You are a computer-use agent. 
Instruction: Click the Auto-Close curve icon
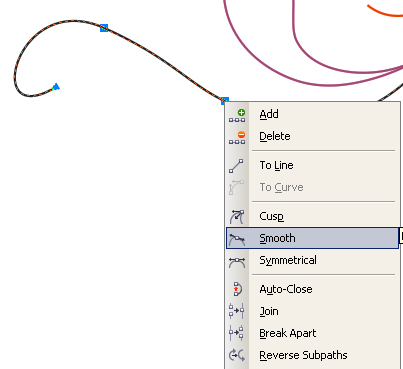pyautogui.click(x=237, y=289)
